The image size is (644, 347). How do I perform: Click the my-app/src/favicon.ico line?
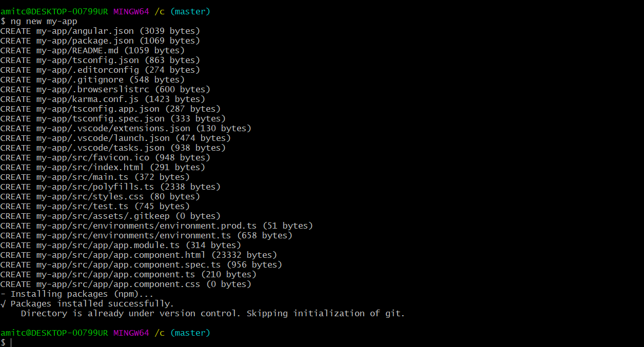click(105, 157)
